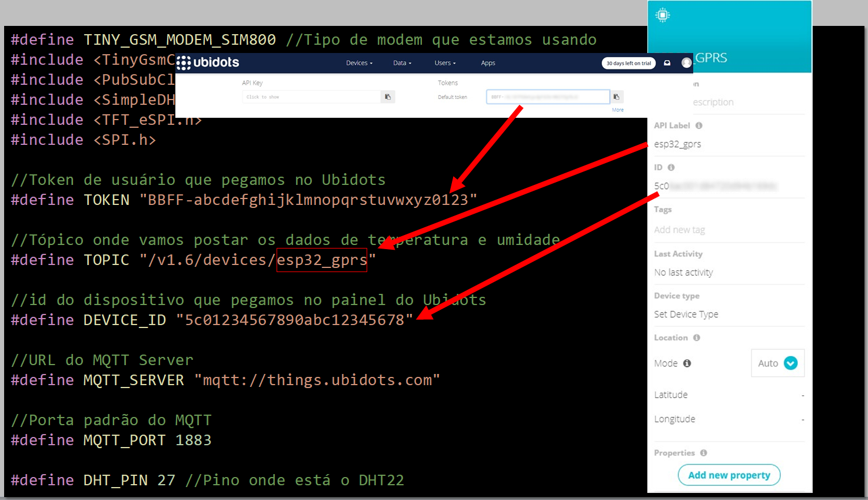Click the info icon next to API Label
Screen dimensions: 868x500
click(699, 125)
